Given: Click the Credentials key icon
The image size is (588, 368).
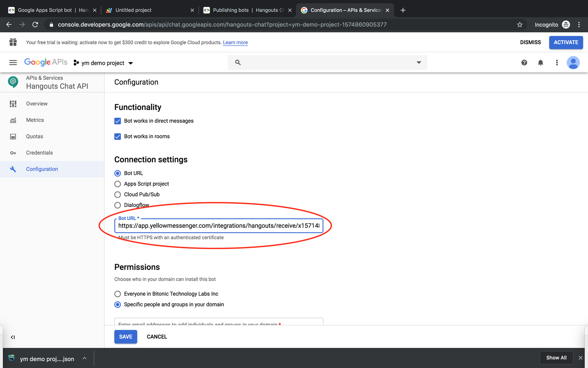Looking at the screenshot, I should click(13, 153).
